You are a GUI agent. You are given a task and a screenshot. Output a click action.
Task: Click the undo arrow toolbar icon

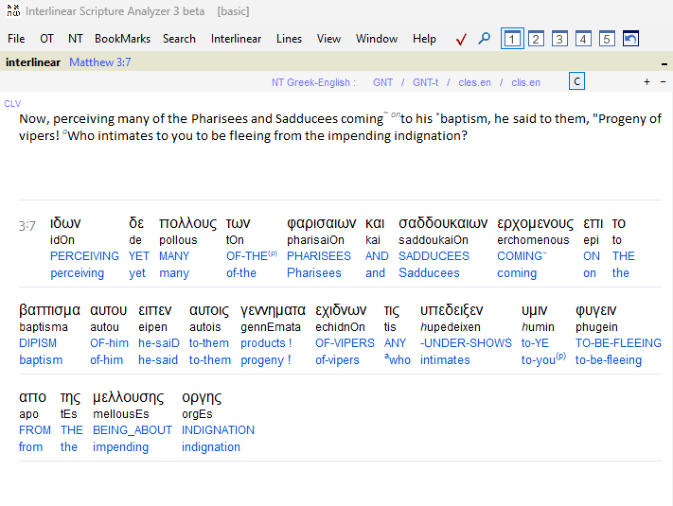click(631, 39)
